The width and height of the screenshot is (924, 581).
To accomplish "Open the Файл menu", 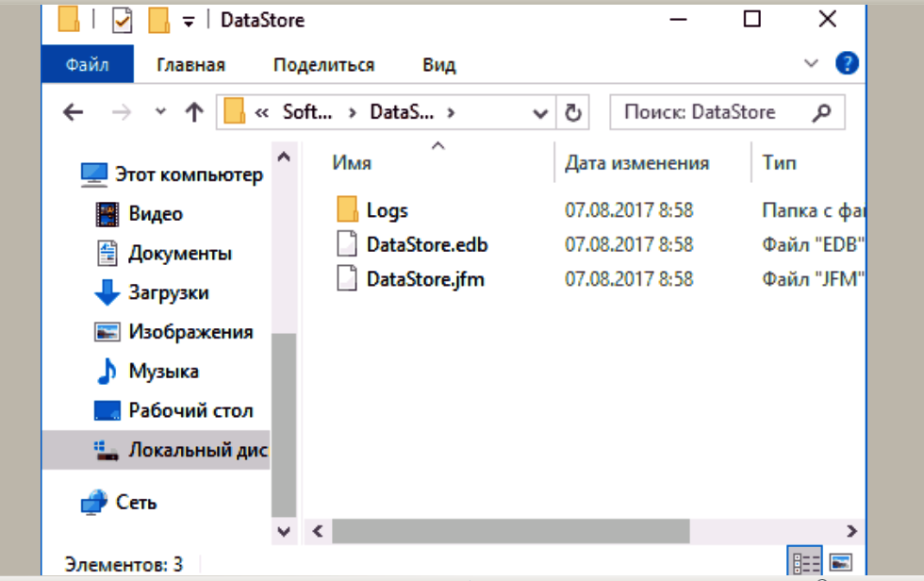I will point(87,65).
